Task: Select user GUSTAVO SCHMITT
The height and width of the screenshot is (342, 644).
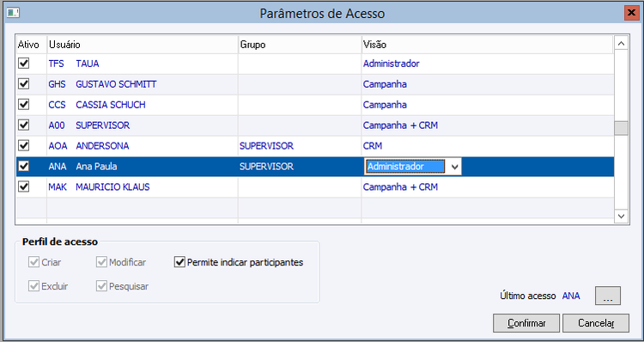Action: [314, 84]
